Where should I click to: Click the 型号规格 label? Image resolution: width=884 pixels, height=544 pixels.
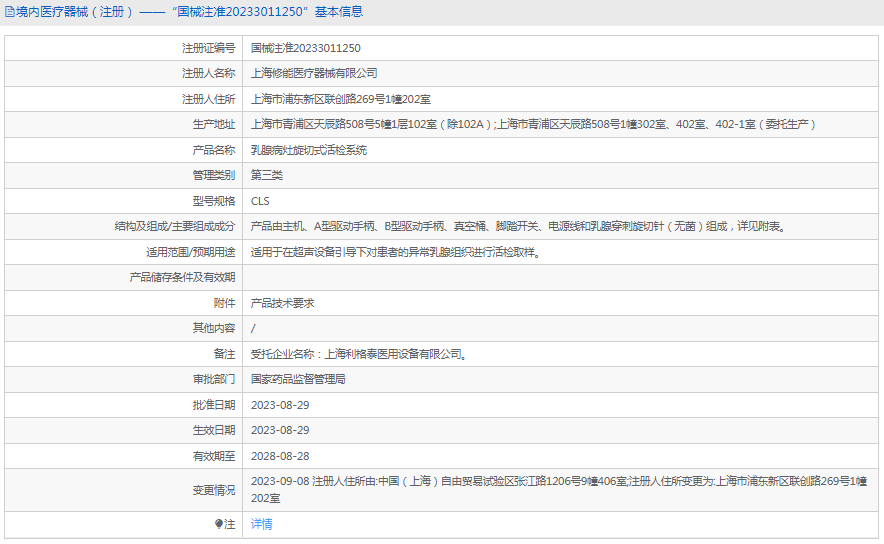pos(214,201)
